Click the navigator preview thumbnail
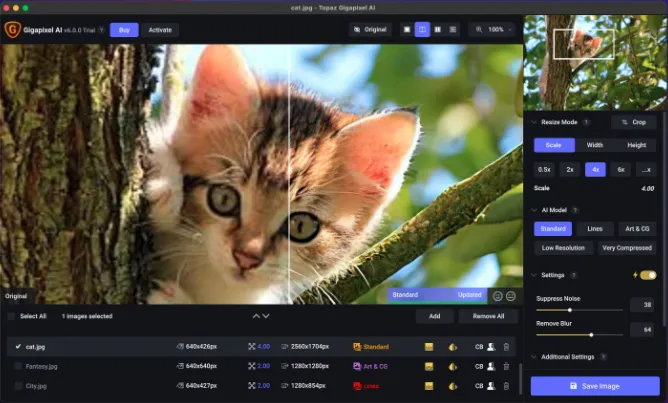 594,63
